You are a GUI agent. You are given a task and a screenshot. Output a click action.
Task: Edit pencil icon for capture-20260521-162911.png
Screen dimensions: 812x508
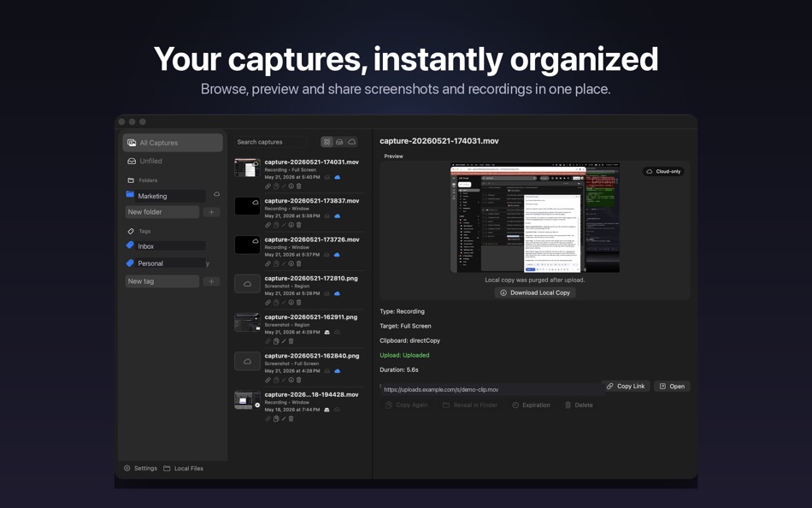pos(284,341)
